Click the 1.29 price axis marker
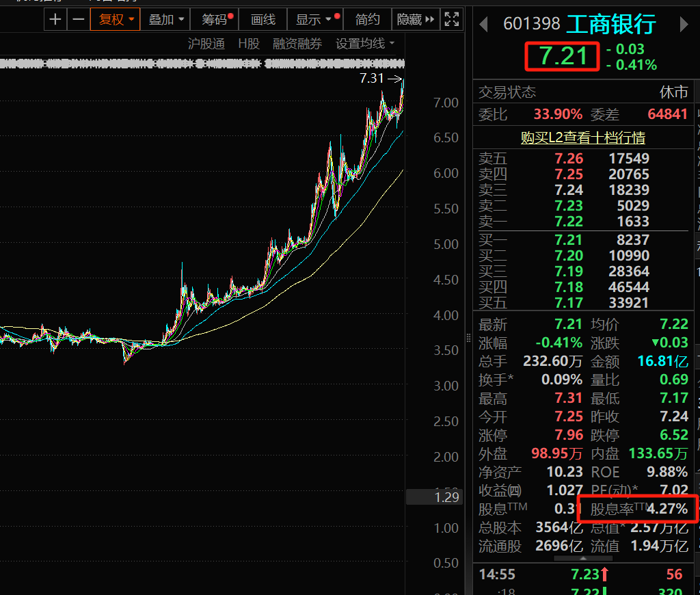This screenshot has width=700, height=595. [446, 497]
